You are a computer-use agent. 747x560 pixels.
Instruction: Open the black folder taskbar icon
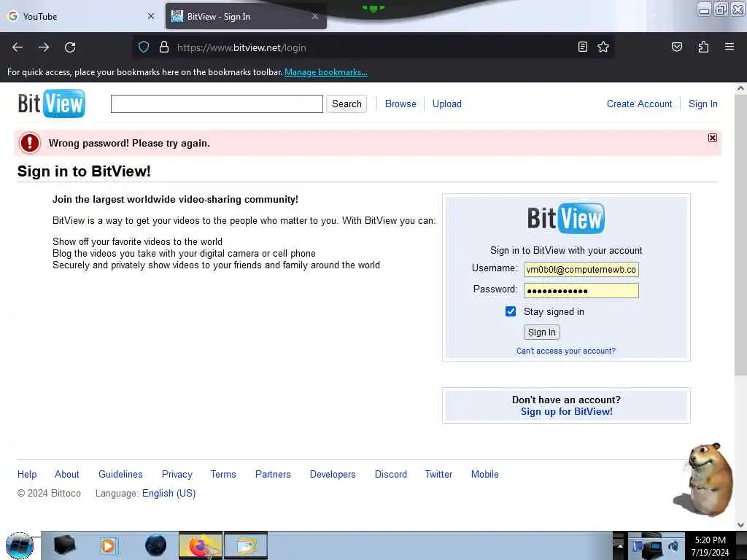click(x=65, y=545)
